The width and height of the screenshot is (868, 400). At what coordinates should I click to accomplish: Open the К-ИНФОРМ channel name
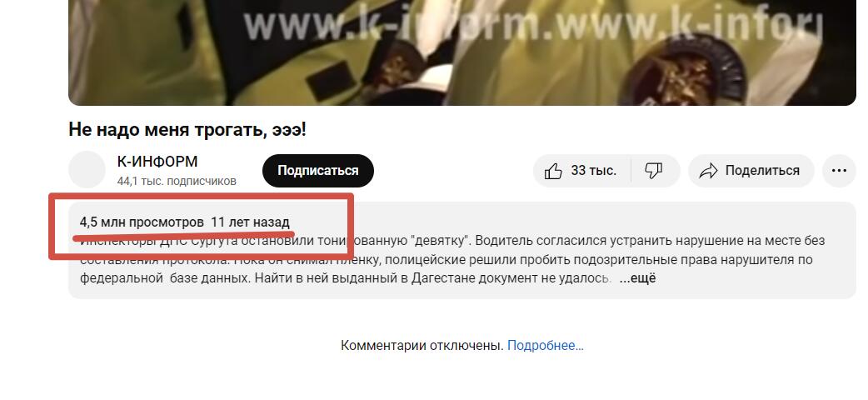157,162
